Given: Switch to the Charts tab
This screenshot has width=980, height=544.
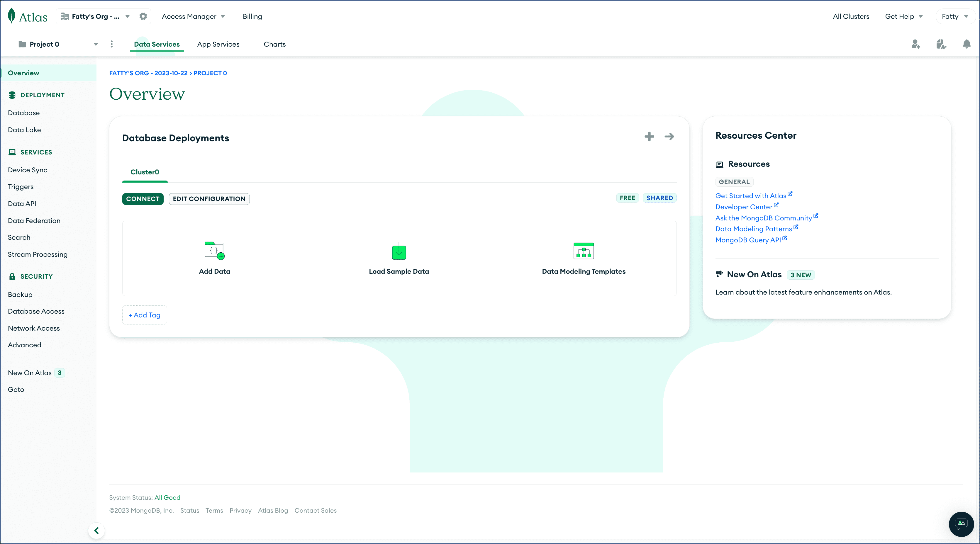Looking at the screenshot, I should pos(275,44).
